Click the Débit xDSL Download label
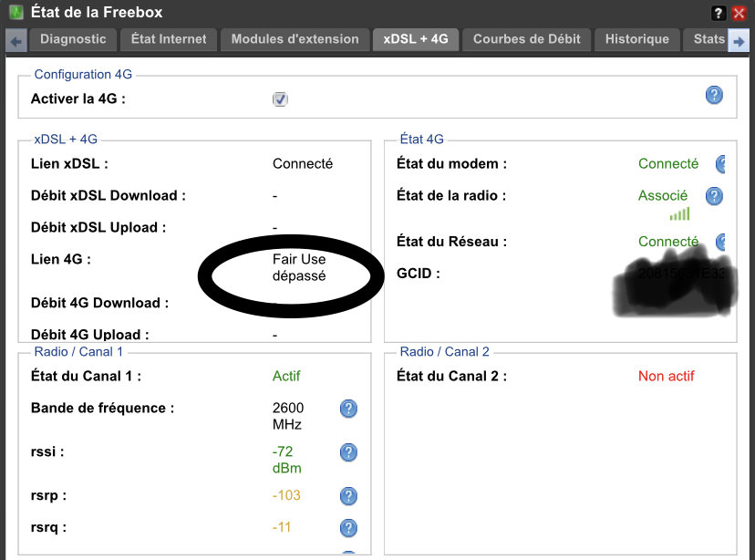The image size is (755, 560). (109, 195)
